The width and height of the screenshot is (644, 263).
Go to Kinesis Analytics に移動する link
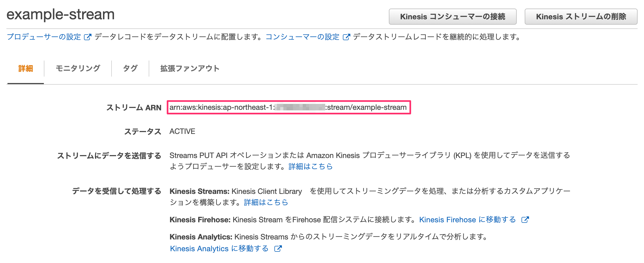click(219, 249)
